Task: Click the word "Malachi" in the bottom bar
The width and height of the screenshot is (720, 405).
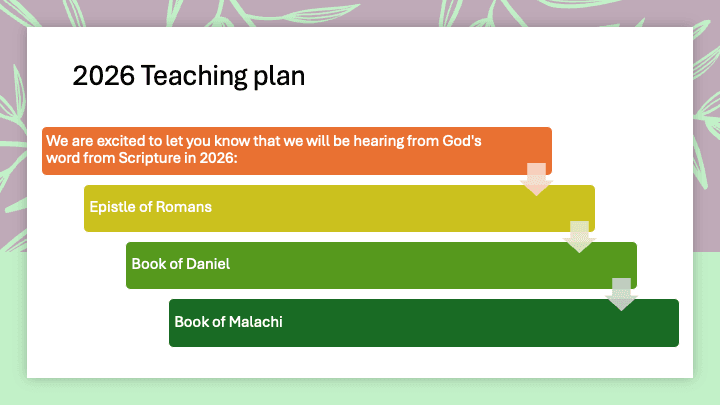Action: (x=258, y=321)
